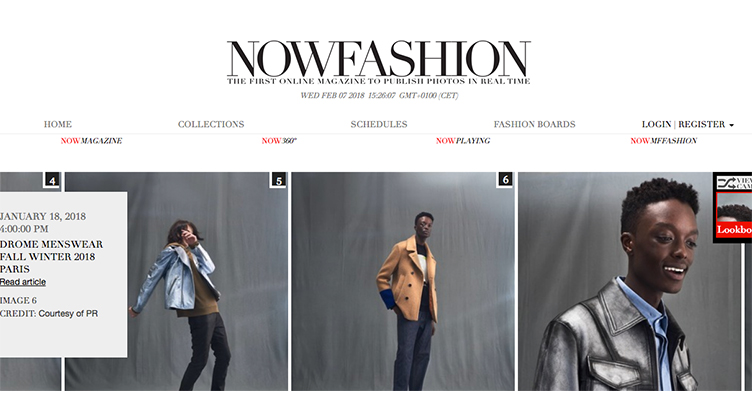Open the NOW 360° section
The width and height of the screenshot is (752, 418).
point(279,140)
